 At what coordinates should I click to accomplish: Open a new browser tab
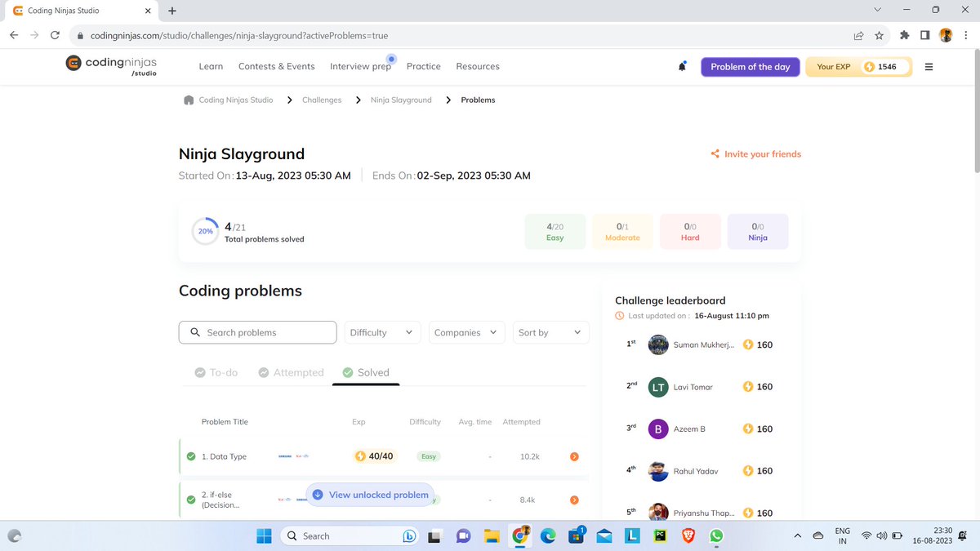pyautogui.click(x=172, y=11)
